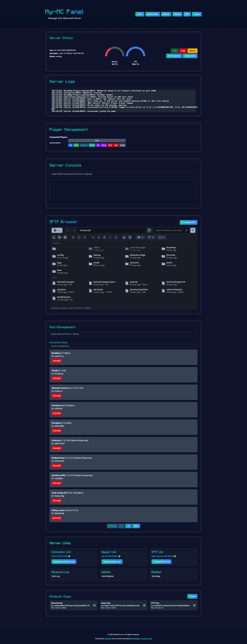Click the rename pencil icon
The width and height of the screenshot is (247, 644).
click(93, 237)
